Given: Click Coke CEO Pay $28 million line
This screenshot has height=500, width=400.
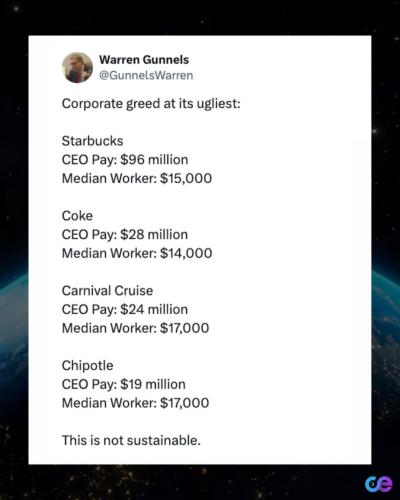Looking at the screenshot, I should coord(125,235).
